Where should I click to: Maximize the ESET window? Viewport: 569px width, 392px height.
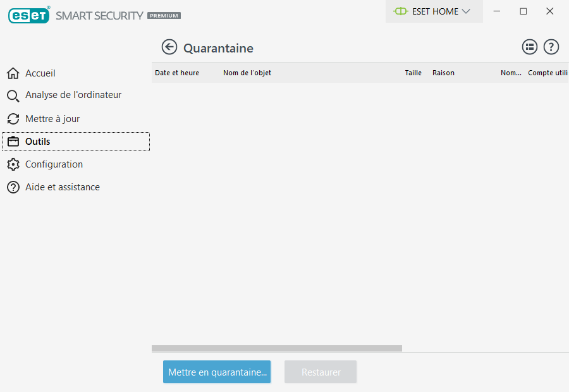523,11
